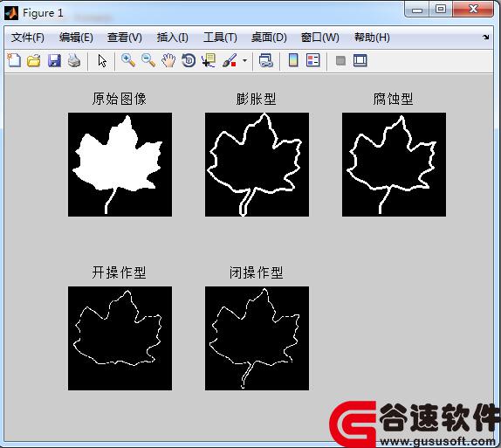This screenshot has height=448, width=501.
Task: Save the figure with the floppy disk icon
Action: (x=54, y=60)
